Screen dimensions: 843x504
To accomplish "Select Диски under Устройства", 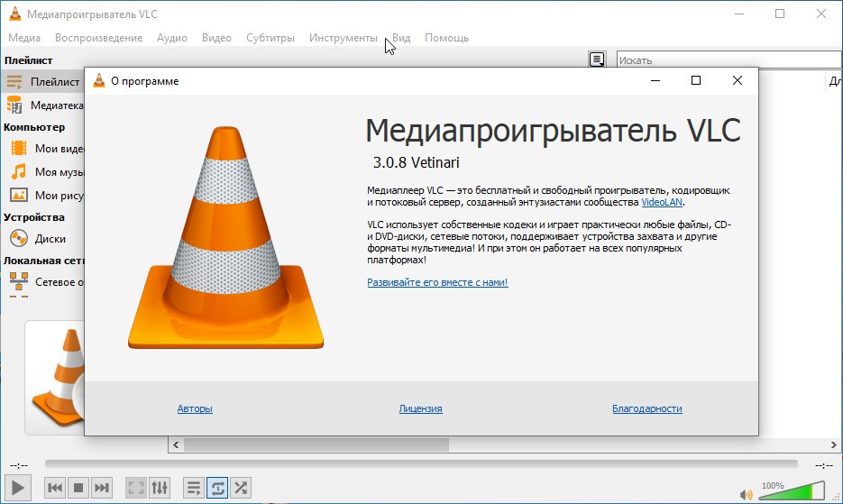I will pos(42,238).
